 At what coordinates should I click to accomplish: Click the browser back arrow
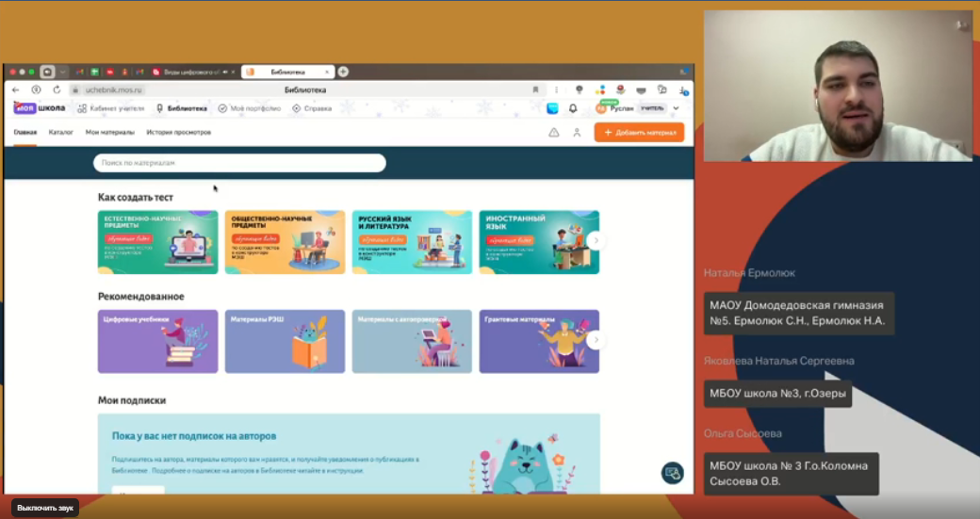pos(15,89)
